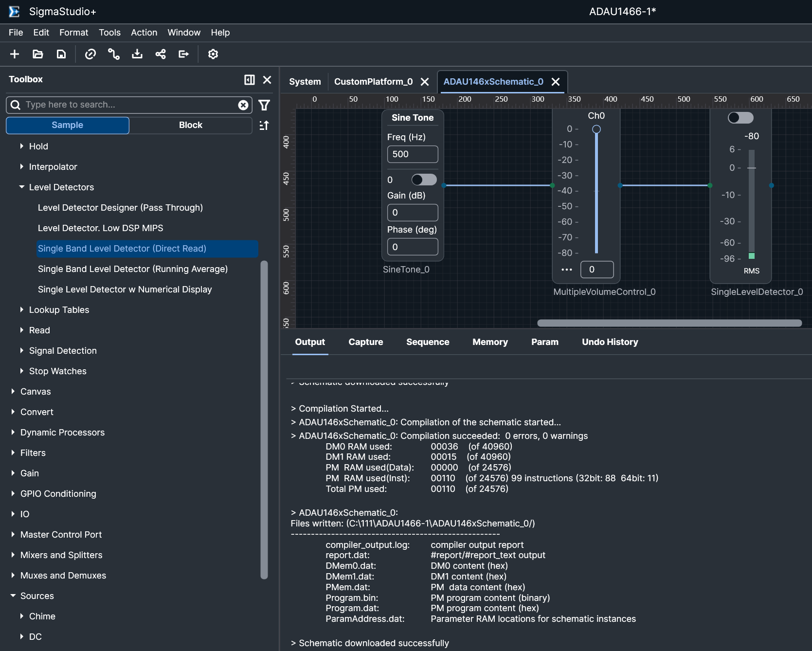Screen dimensions: 812x651
Task: Click the three-dots button in MultipleVolumeControl_0
Action: pyautogui.click(x=567, y=270)
